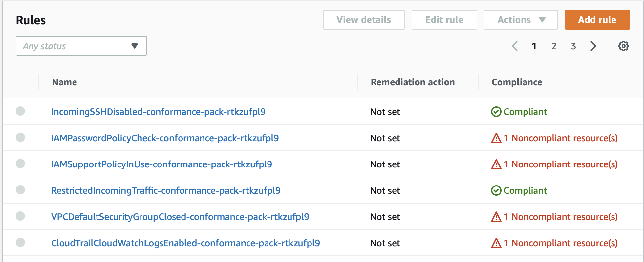Select radio button for IAMSupportPolicyInUse rule

click(20, 164)
